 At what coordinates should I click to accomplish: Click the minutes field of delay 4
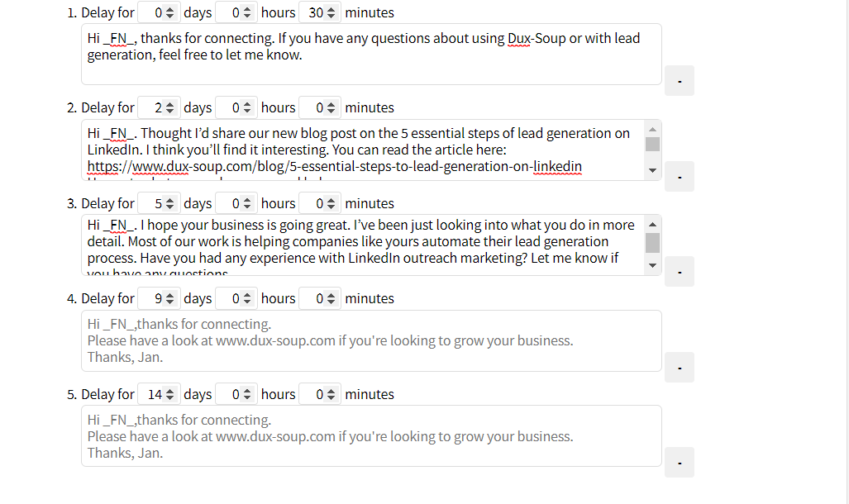(319, 298)
